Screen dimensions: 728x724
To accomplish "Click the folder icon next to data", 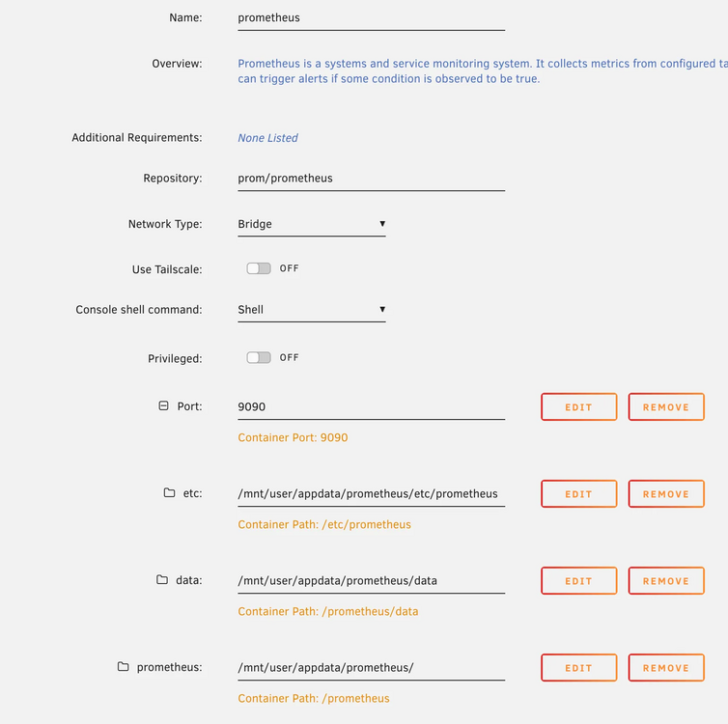I will pyautogui.click(x=162, y=579).
